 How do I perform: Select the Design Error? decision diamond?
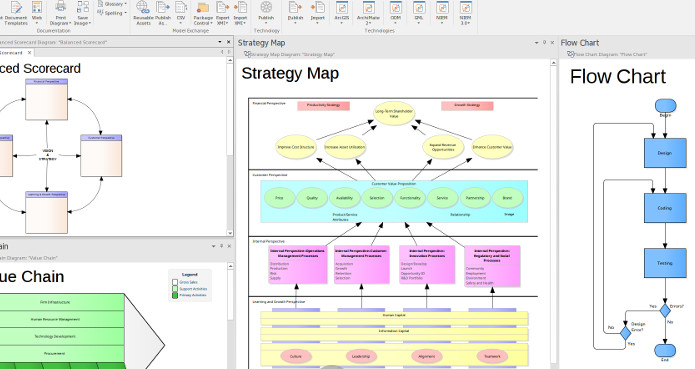(x=625, y=333)
